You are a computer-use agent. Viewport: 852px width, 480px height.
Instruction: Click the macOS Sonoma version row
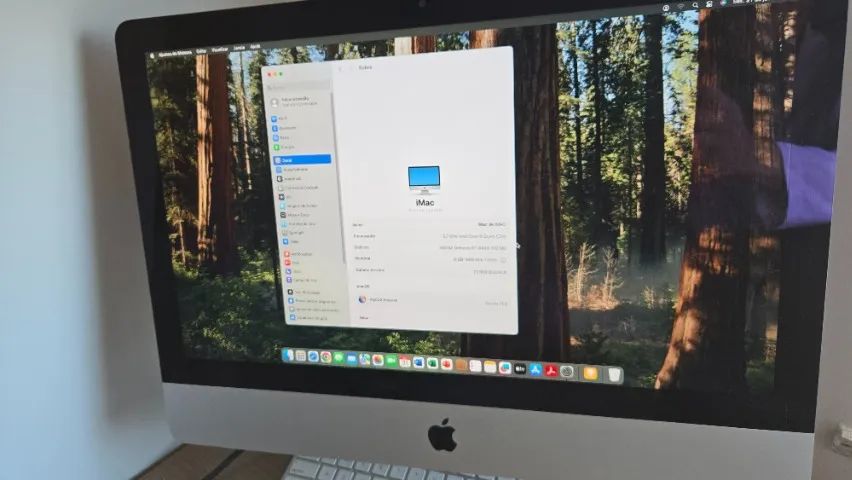coord(433,301)
